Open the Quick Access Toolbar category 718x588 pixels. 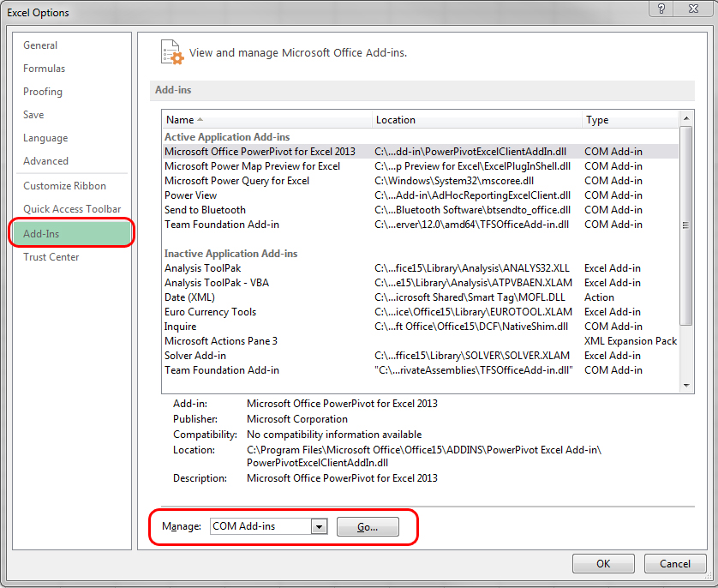(x=72, y=209)
